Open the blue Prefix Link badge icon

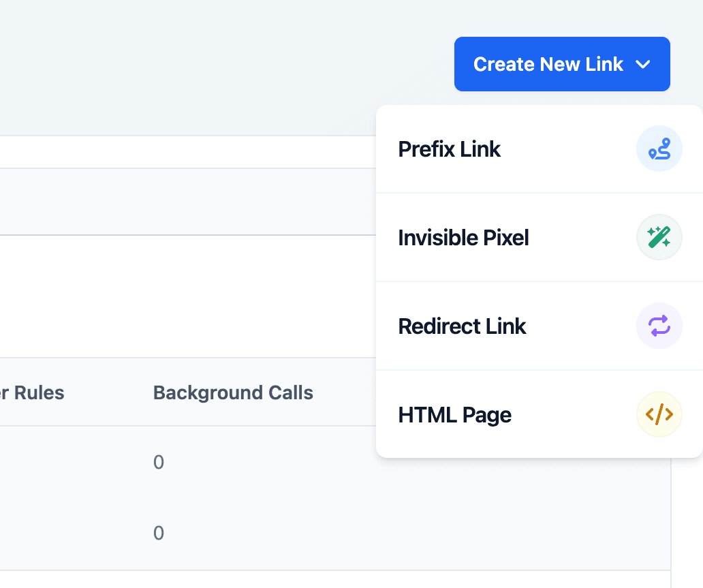pyautogui.click(x=659, y=149)
